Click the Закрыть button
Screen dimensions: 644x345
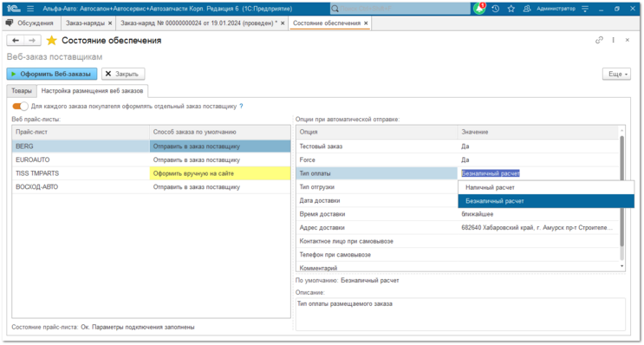123,74
